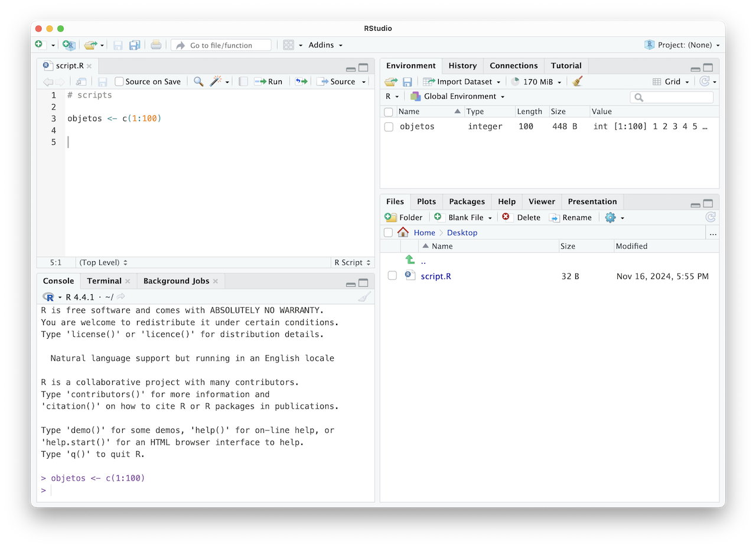Clear the environment objects with the broom

pos(578,82)
